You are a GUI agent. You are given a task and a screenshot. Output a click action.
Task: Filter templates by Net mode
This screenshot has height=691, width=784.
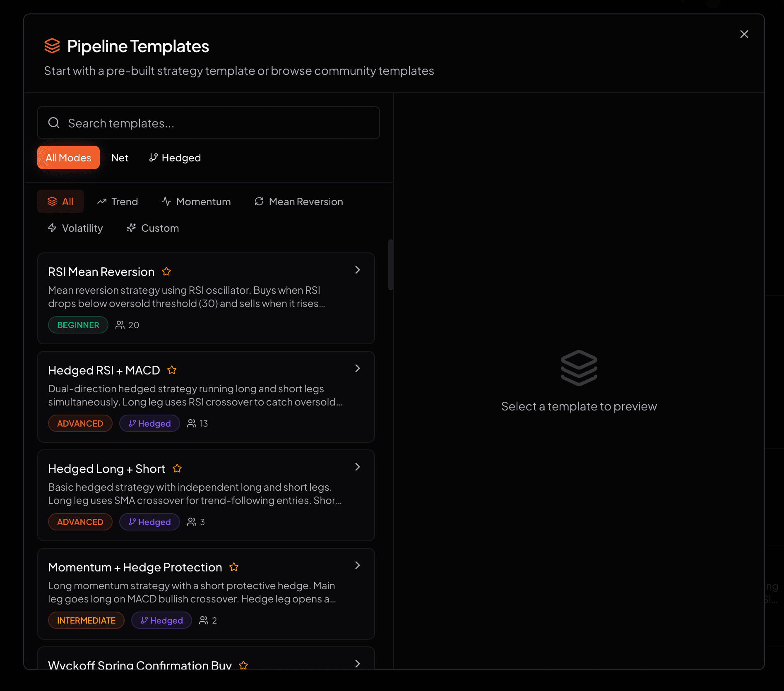tap(120, 158)
